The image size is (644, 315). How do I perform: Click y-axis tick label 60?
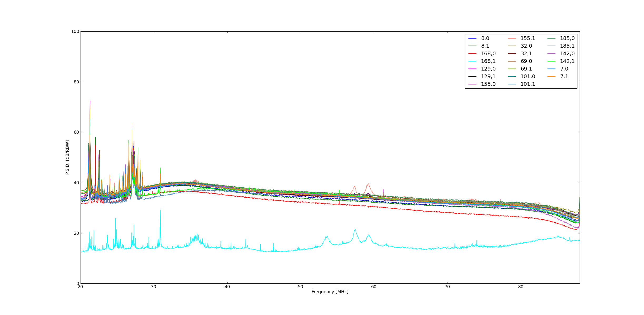(x=76, y=132)
